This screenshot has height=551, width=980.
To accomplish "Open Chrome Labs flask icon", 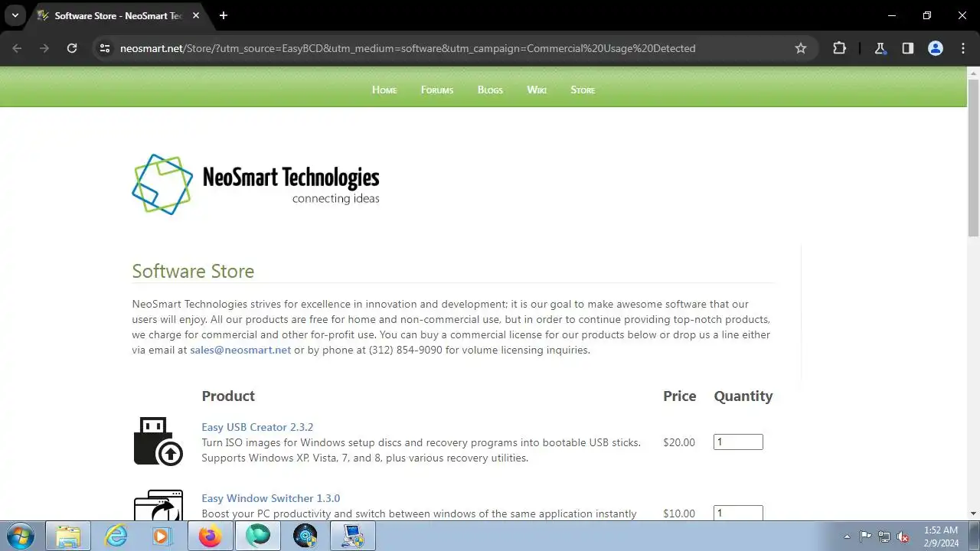I will 880,48.
